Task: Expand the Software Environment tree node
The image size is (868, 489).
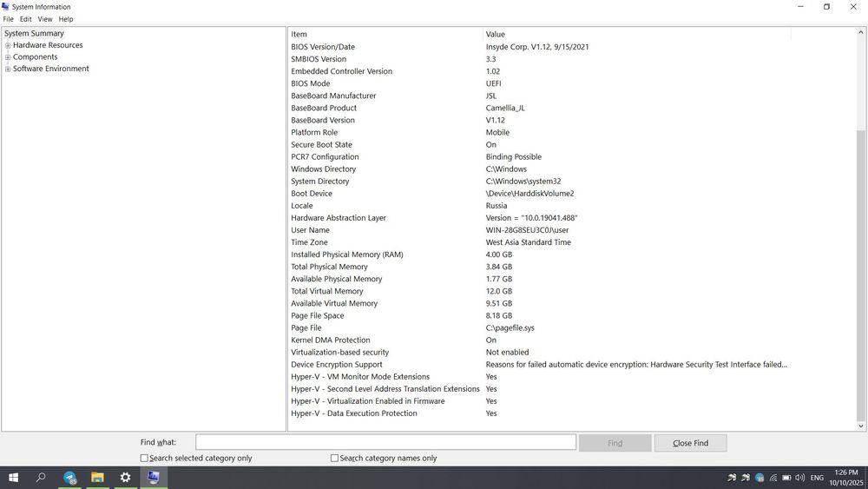Action: coord(8,69)
